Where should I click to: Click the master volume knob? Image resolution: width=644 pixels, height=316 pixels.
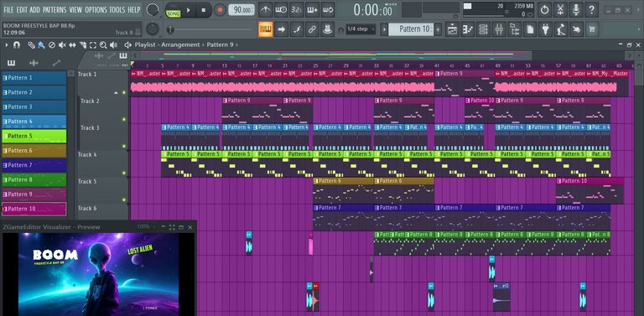(x=153, y=9)
